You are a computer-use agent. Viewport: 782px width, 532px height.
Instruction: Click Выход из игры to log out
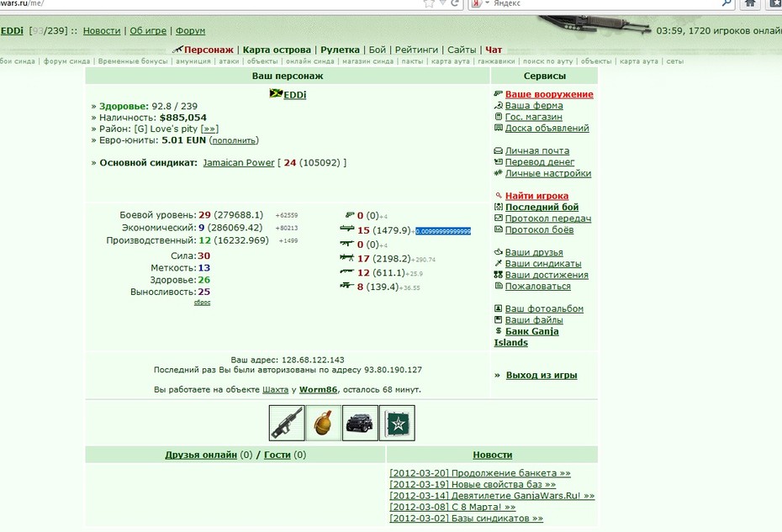[542, 375]
